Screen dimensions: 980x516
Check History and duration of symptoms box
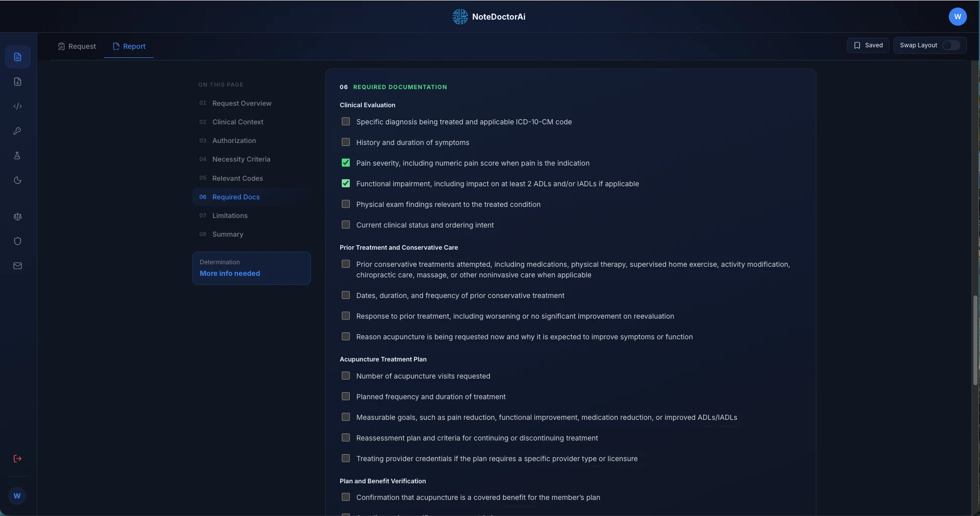[x=346, y=142]
